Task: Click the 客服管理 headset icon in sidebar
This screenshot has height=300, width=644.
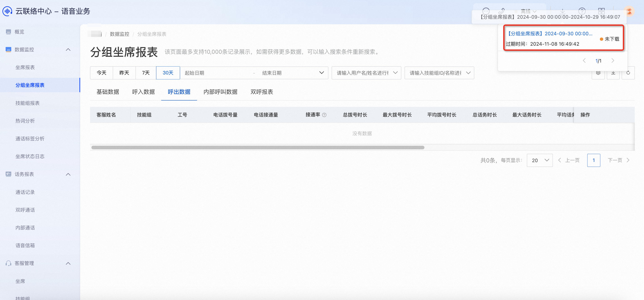Action: pyautogui.click(x=9, y=263)
